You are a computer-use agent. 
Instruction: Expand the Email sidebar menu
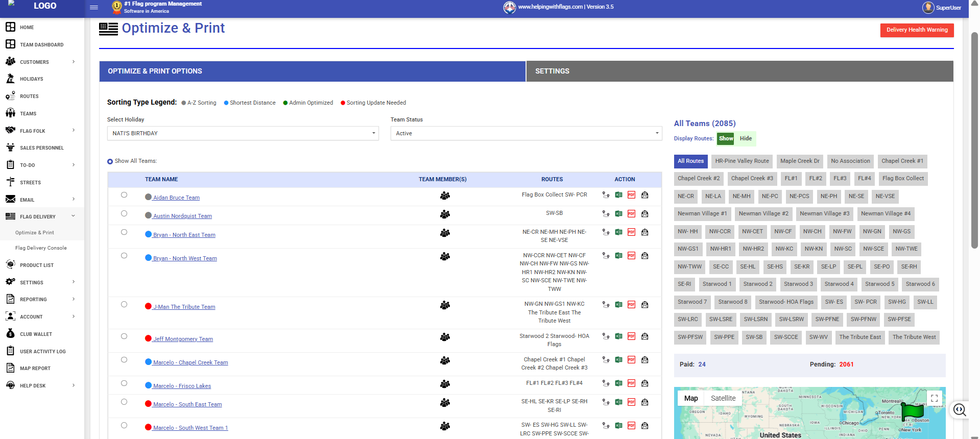(42, 200)
